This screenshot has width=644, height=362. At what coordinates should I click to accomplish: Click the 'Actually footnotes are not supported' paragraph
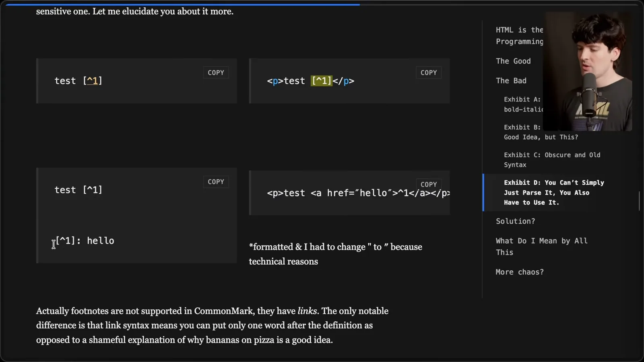pos(213,325)
